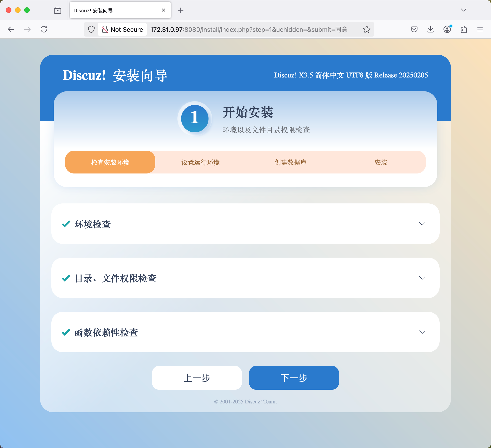The height and width of the screenshot is (448, 491).
Task: Expand the 环境检查 section chevron
Action: [x=422, y=224]
